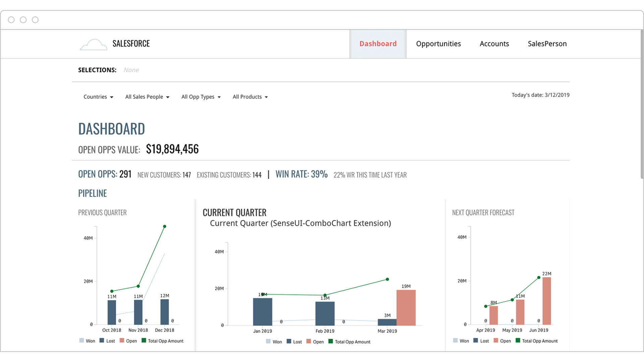The image size is (644, 362).
Task: Click the Jan 2019 Lost bar
Action: pyautogui.click(x=262, y=312)
